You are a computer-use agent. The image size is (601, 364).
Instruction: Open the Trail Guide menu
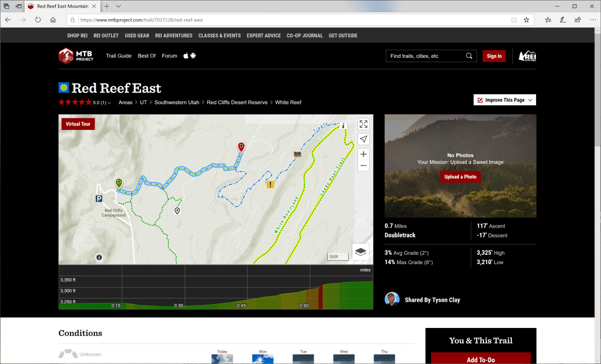119,56
